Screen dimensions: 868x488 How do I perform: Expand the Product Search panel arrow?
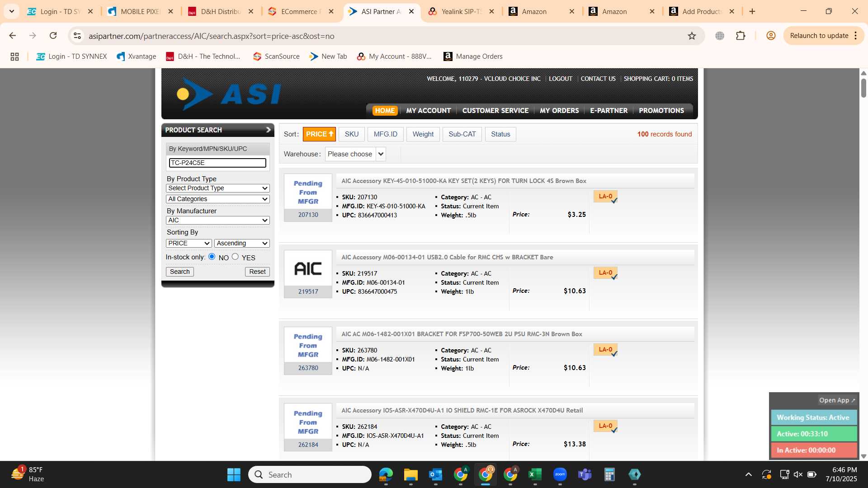click(268, 130)
